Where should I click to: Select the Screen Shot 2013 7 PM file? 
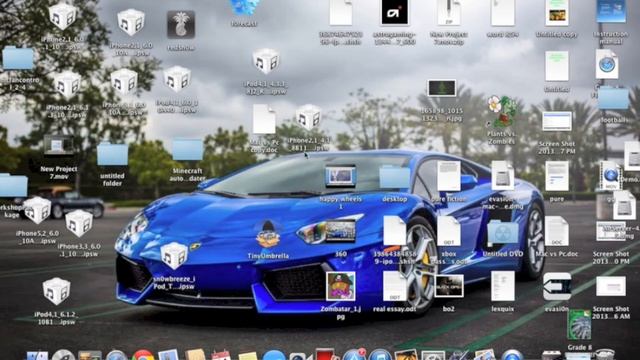point(557,121)
